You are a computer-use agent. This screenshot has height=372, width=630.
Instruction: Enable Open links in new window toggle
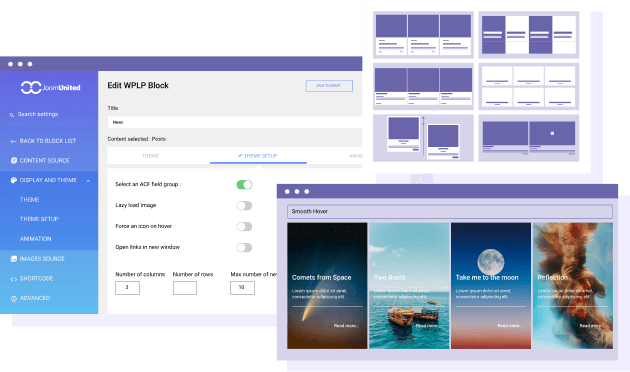tap(244, 247)
